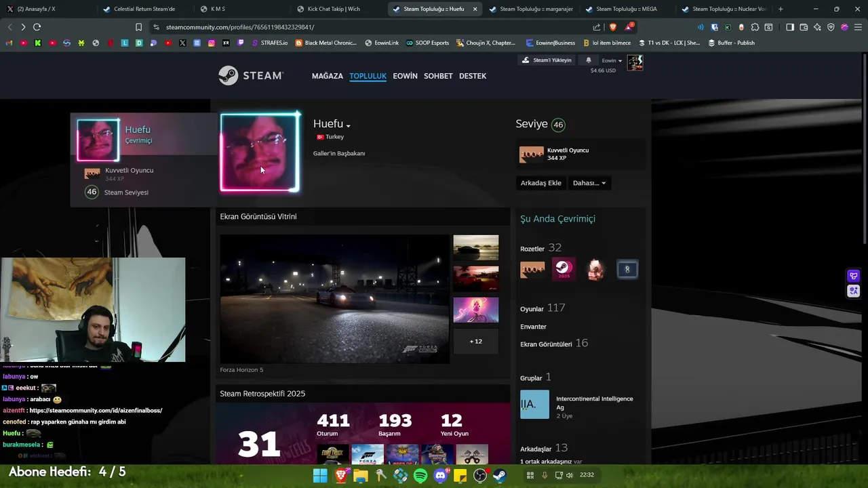This screenshot has width=868, height=488.
Task: Expand the Eowin account dropdown
Action: pos(612,60)
